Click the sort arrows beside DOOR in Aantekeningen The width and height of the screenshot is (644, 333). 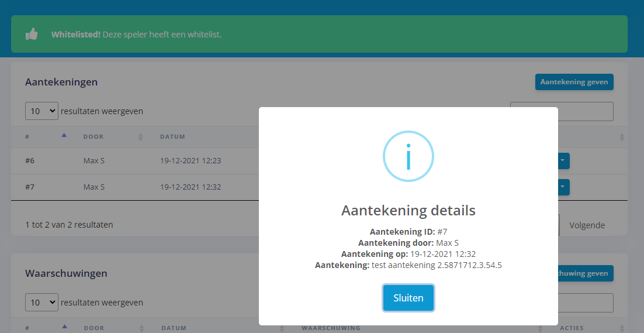[x=140, y=137]
